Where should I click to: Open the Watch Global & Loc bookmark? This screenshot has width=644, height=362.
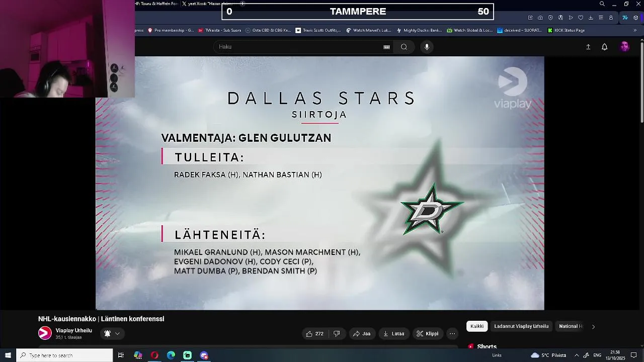470,30
